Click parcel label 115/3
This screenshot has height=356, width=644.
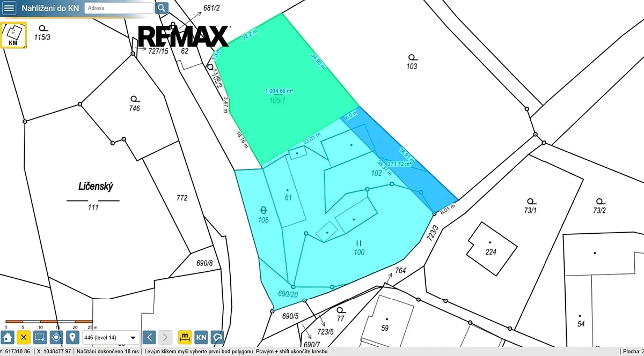pos(41,36)
